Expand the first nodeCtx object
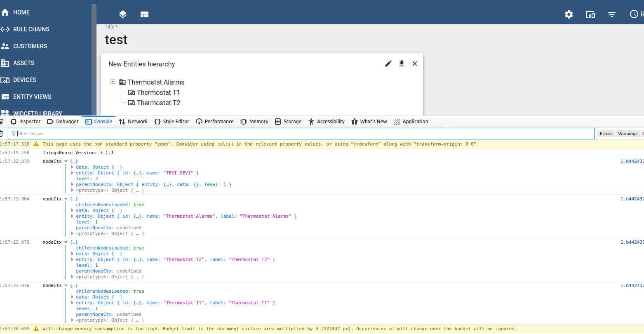 [x=67, y=161]
